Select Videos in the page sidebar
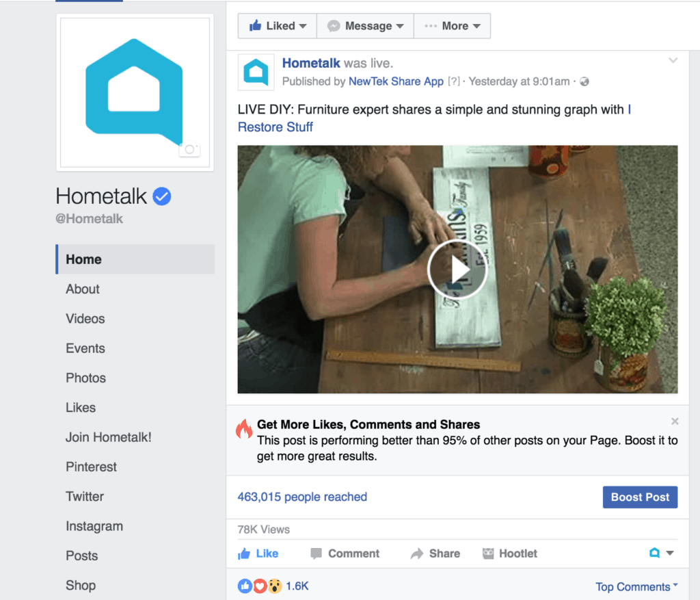 pyautogui.click(x=85, y=319)
